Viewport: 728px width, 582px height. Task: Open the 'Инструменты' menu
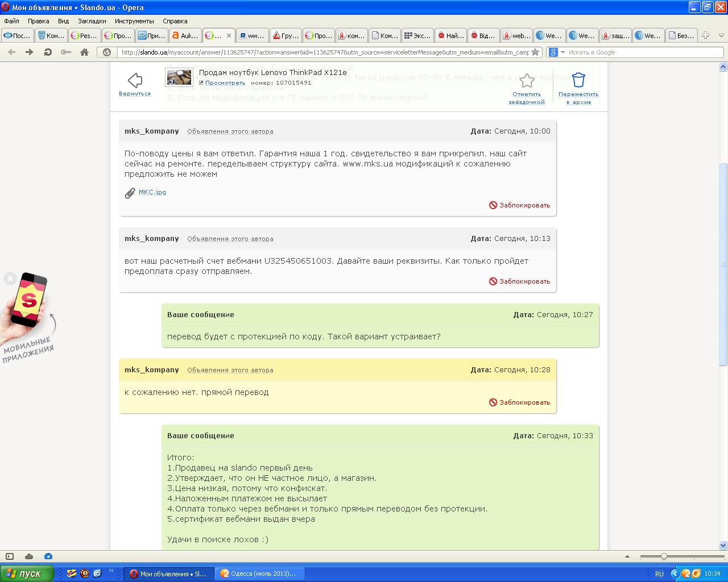click(134, 21)
